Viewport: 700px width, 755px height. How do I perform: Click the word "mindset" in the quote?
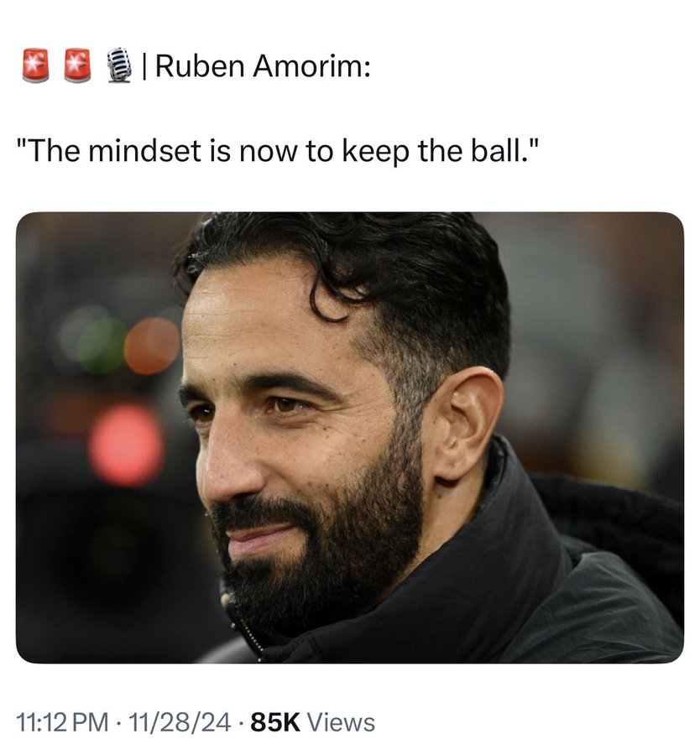(x=145, y=151)
